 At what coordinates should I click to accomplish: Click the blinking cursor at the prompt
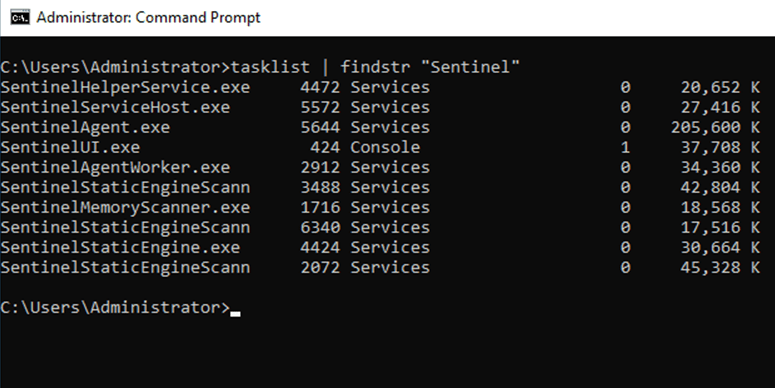[x=236, y=313]
